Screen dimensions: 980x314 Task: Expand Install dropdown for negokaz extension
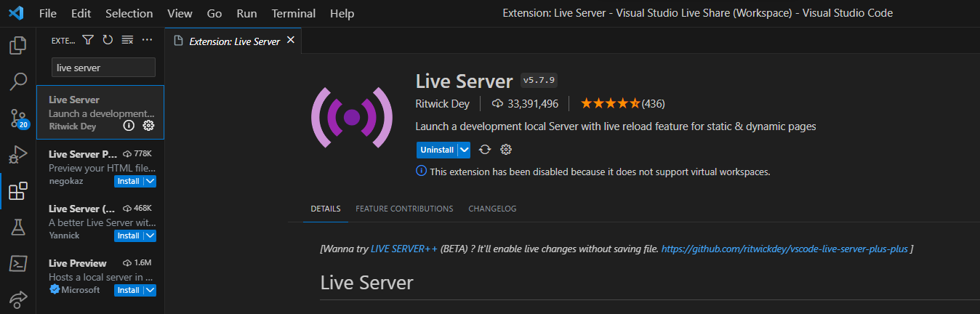pos(150,181)
